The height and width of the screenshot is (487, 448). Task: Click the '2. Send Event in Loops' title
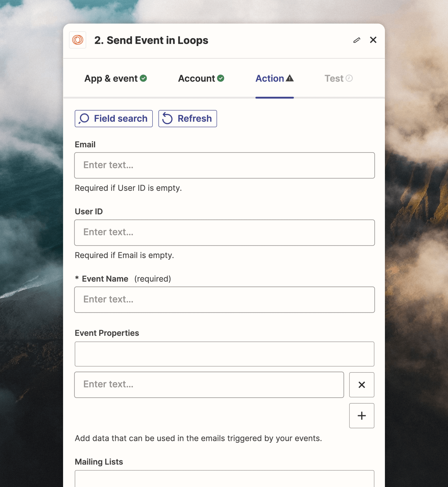coord(151,40)
